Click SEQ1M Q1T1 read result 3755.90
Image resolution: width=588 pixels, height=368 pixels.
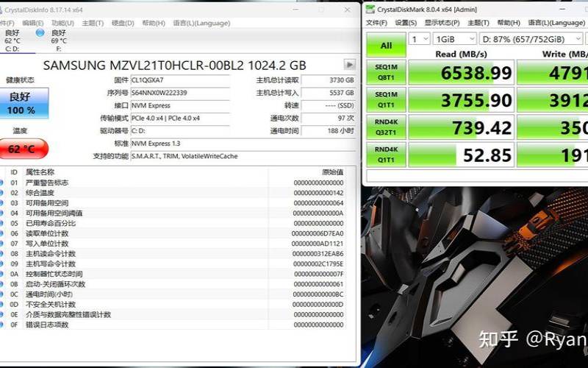pyautogui.click(x=461, y=99)
